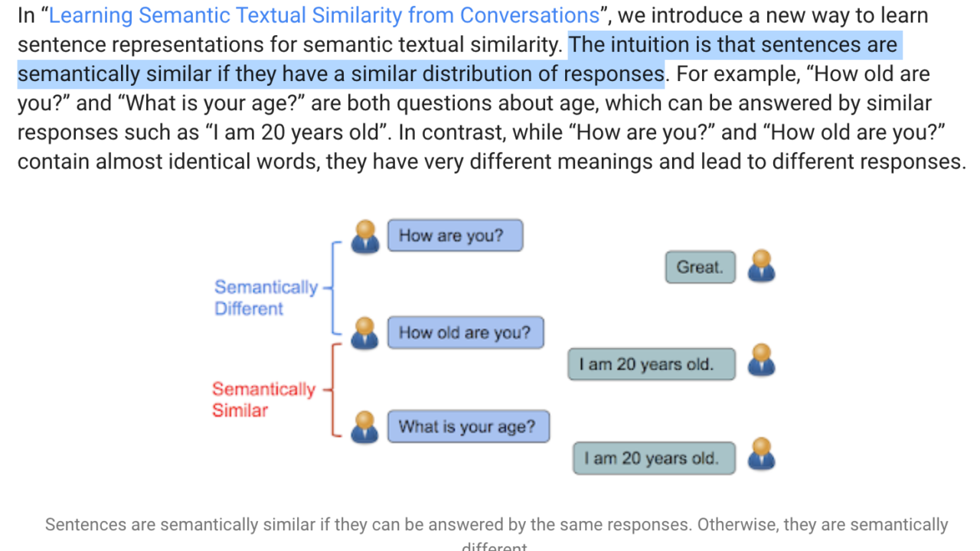Image resolution: width=980 pixels, height=551 pixels.
Task: Click the paragraph line mentioning How are you?
Action: tap(482, 132)
